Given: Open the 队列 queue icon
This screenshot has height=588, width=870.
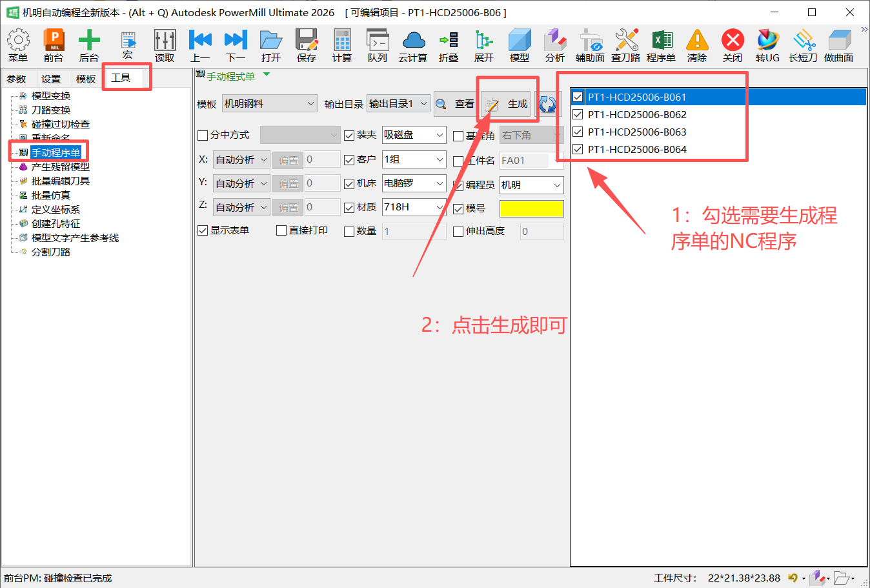Looking at the screenshot, I should (x=378, y=40).
